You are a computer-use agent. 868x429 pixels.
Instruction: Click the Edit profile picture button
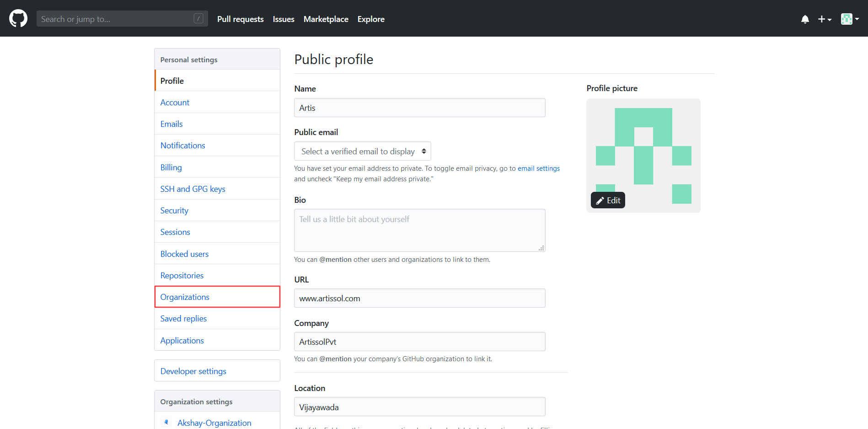tap(608, 200)
